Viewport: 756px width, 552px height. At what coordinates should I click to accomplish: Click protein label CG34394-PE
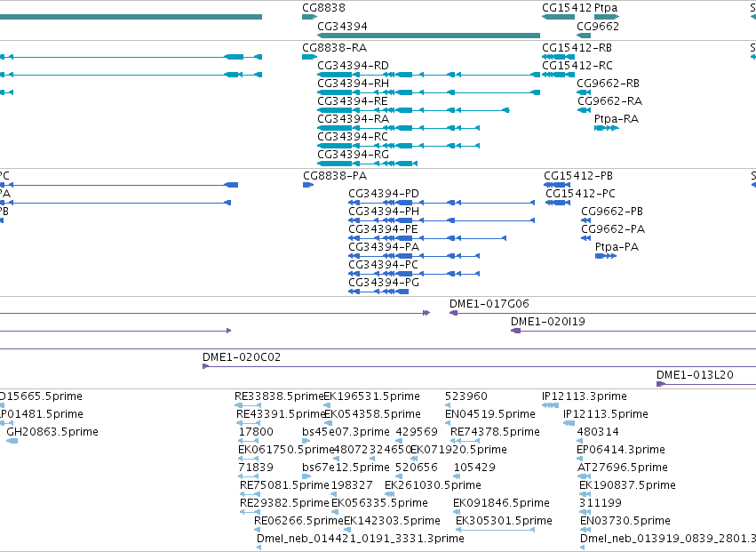[383, 229]
